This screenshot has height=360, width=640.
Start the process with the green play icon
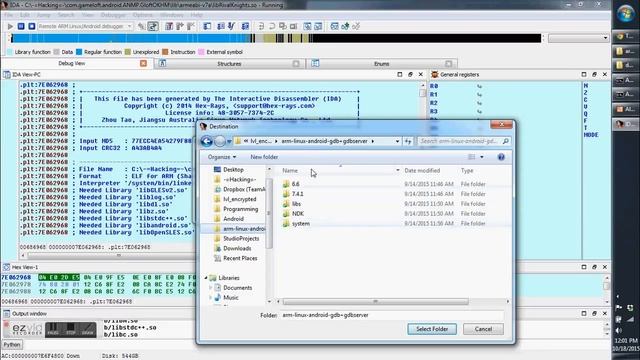click(x=10, y=26)
